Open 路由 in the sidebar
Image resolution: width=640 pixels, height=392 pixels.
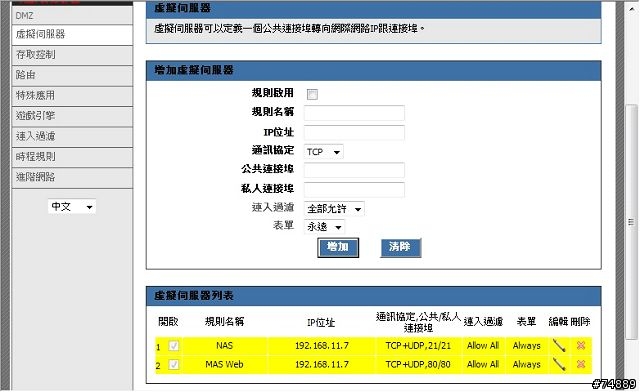click(72, 76)
